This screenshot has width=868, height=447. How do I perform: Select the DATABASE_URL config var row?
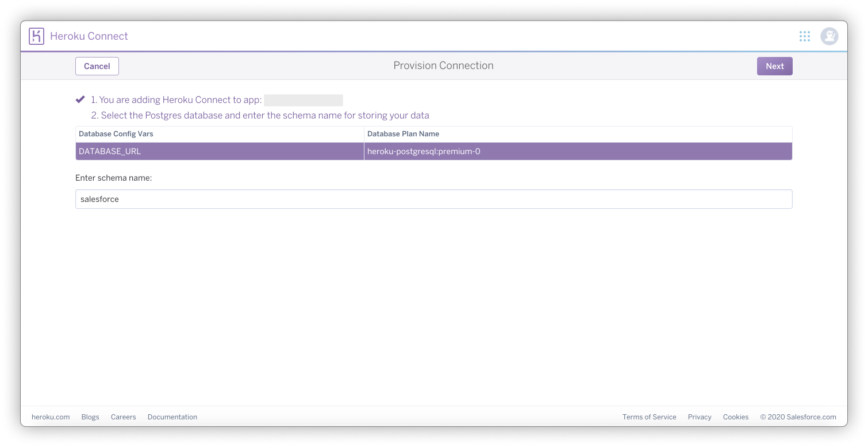click(434, 151)
